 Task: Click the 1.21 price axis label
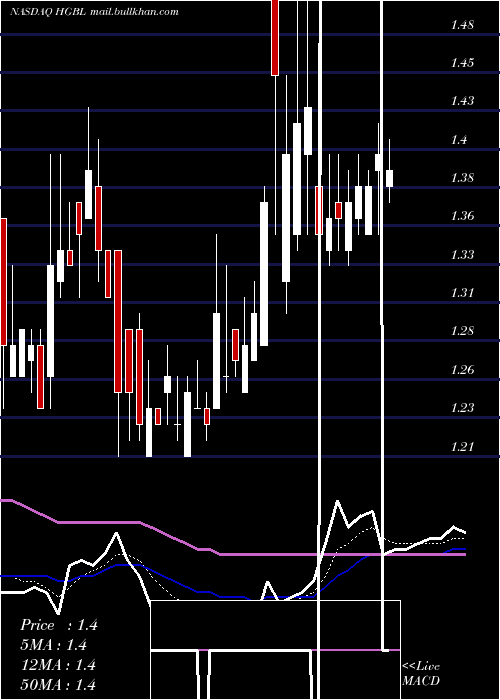click(x=462, y=446)
